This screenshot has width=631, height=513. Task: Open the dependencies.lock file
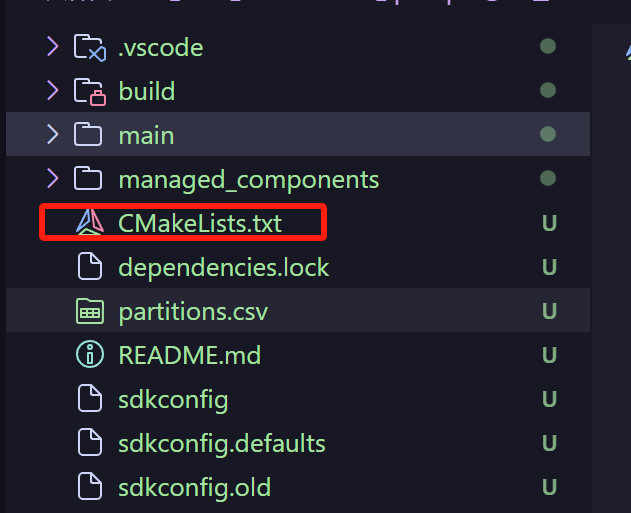click(223, 268)
